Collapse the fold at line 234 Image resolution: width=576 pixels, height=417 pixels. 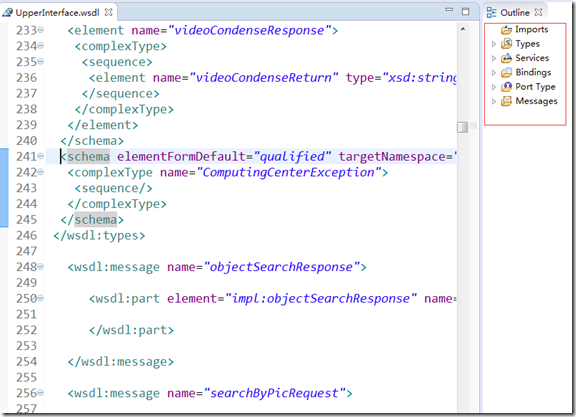click(40, 46)
